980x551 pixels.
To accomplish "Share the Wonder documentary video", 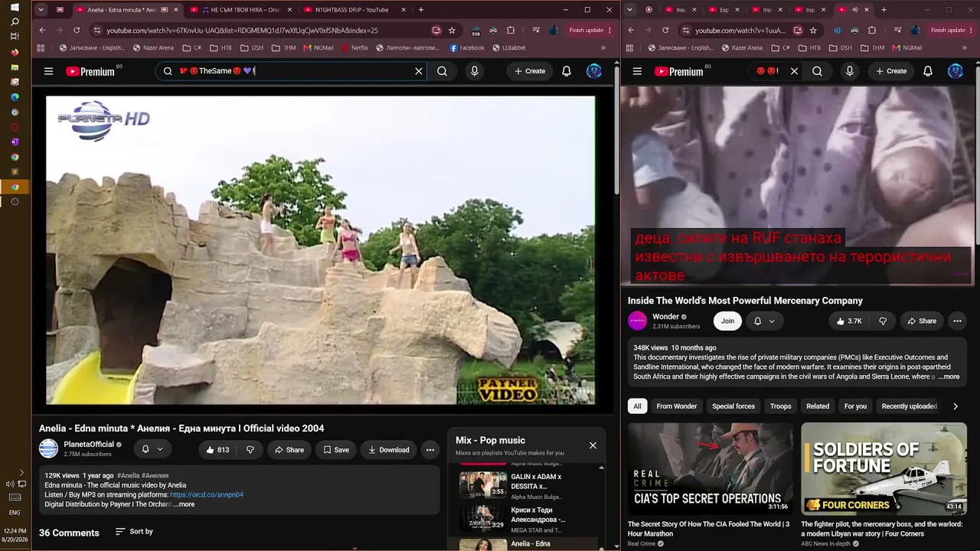I will pyautogui.click(x=922, y=321).
